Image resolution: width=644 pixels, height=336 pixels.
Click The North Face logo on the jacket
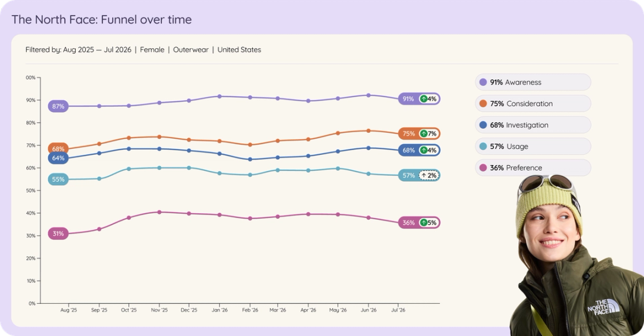click(603, 307)
